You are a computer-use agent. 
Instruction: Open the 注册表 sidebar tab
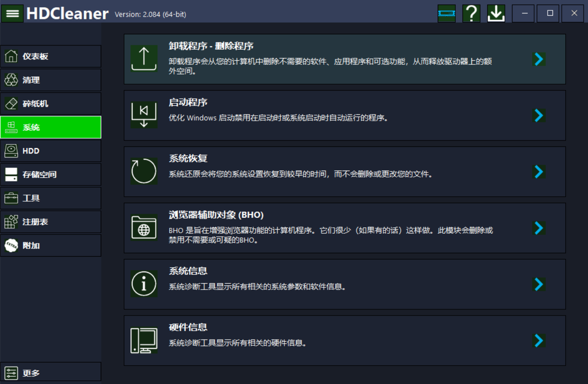tap(51, 222)
